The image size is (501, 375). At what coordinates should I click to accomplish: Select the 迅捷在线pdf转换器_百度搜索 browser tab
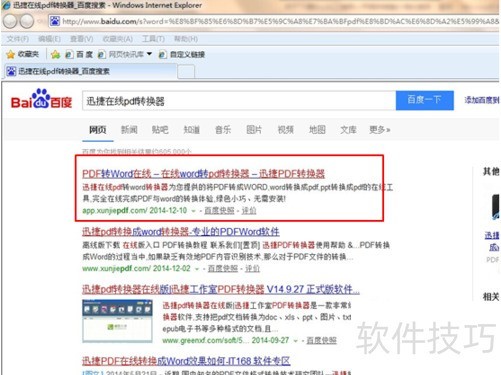pos(90,71)
